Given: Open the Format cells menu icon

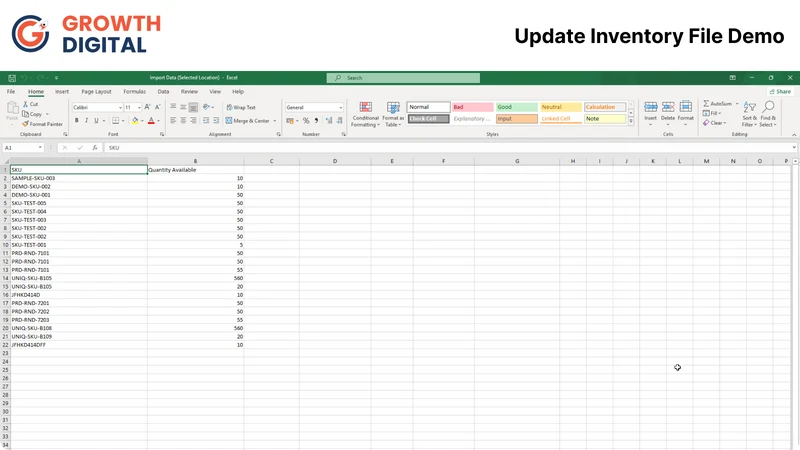Looking at the screenshot, I should pos(686,107).
